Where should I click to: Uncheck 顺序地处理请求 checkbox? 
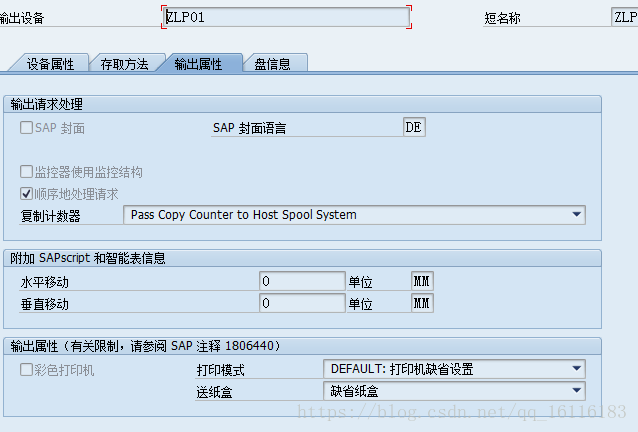pos(26,194)
